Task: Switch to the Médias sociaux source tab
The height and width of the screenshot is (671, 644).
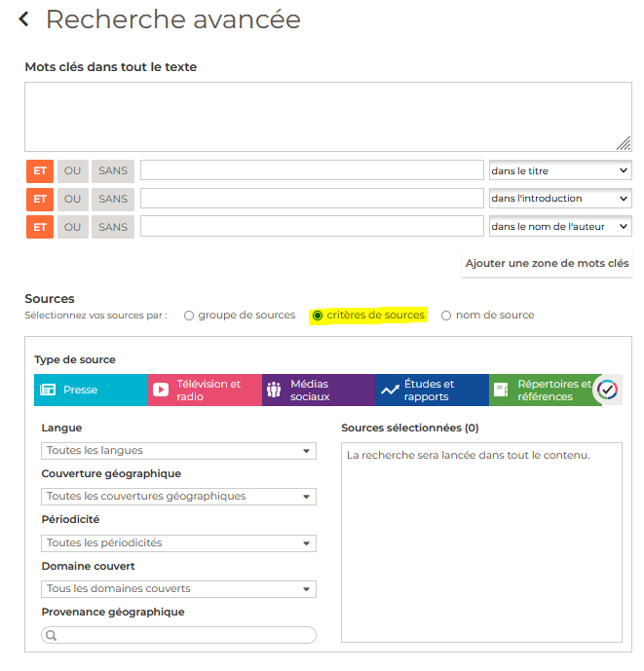Action: tap(319, 390)
